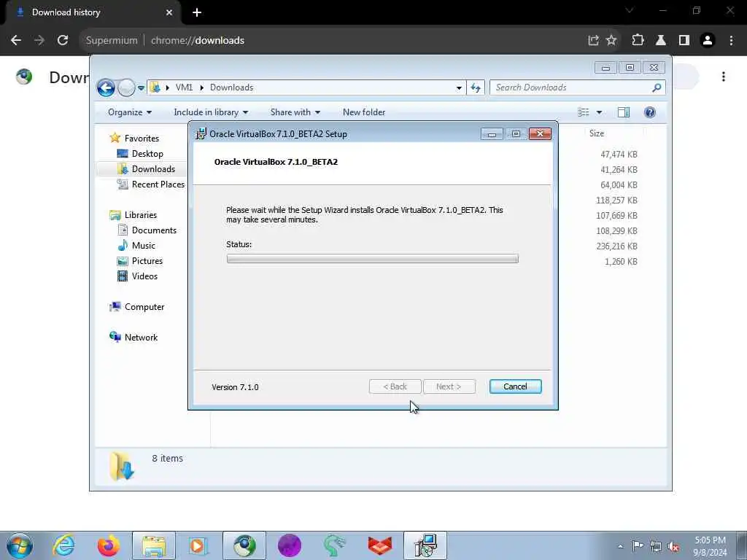This screenshot has width=747, height=560.
Task: Open the green dragon taskbar icon
Action: (334, 545)
